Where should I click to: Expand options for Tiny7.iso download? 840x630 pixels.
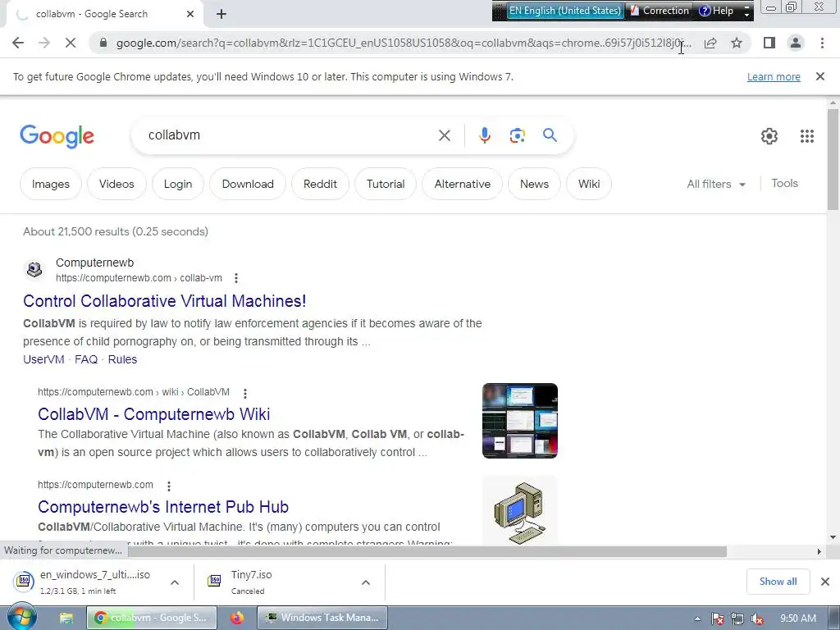point(365,582)
